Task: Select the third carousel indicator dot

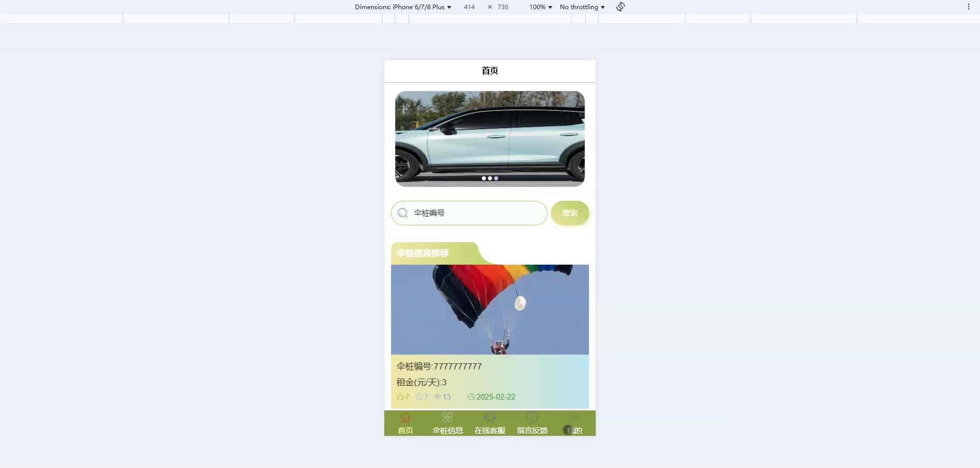Action: [496, 178]
